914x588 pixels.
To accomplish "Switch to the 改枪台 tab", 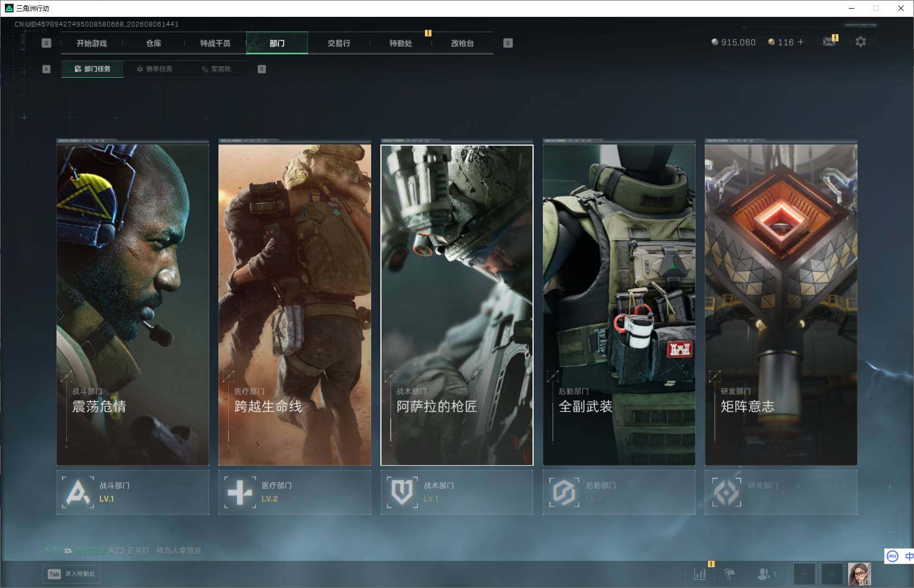I will (462, 43).
